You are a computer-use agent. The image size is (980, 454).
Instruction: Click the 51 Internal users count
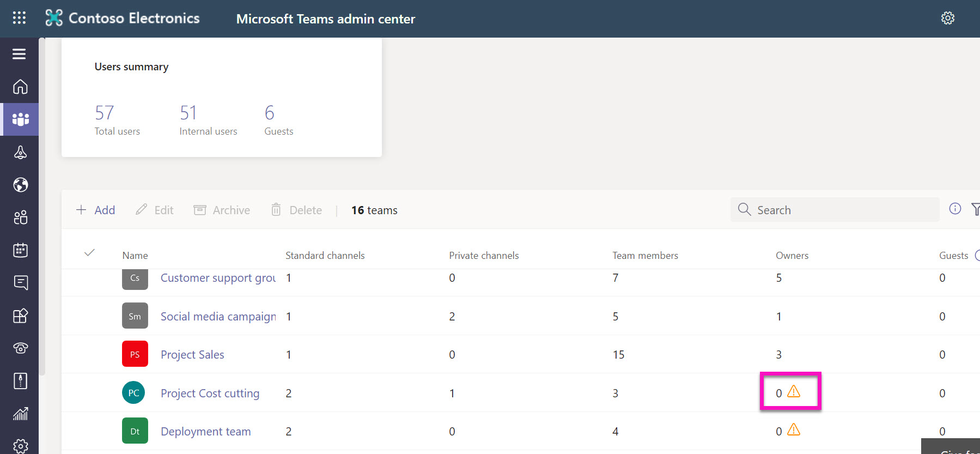click(188, 113)
